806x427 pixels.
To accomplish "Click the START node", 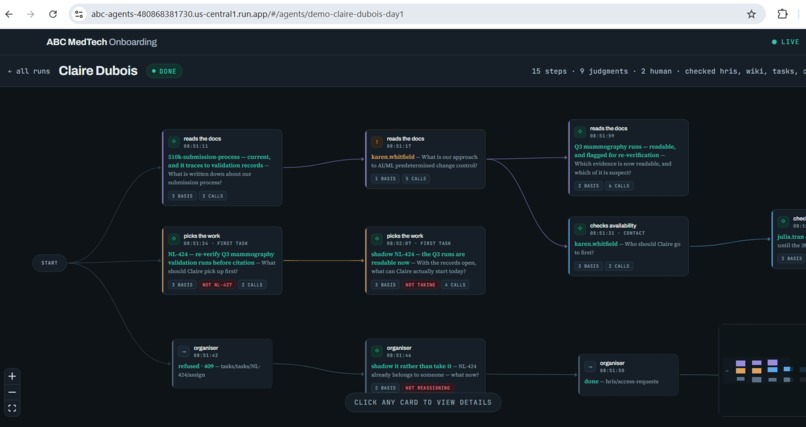I will point(49,263).
